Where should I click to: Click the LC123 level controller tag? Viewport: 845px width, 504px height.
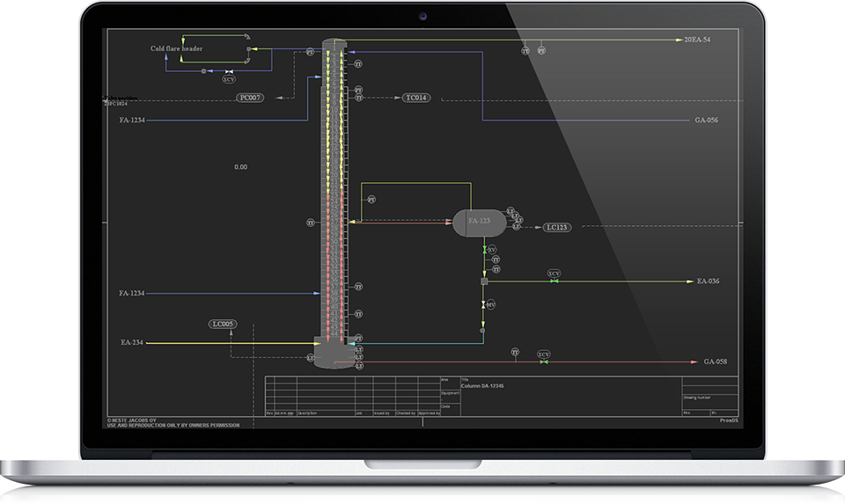(x=557, y=227)
